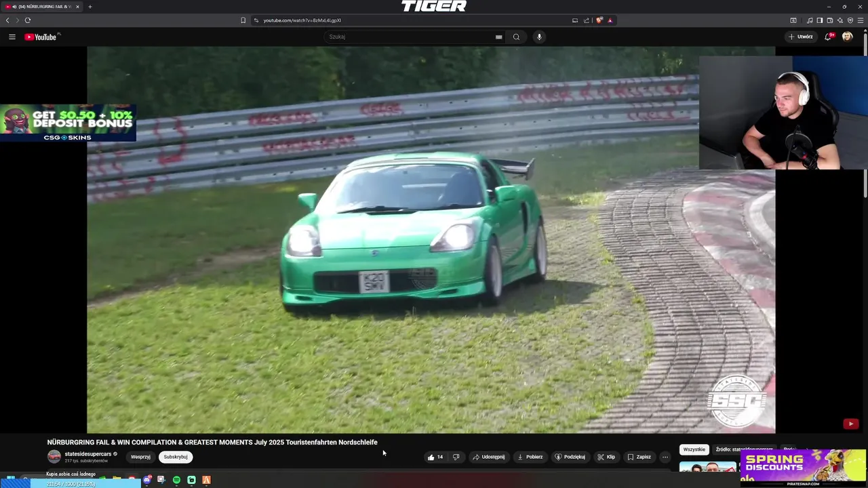Select the Wszystkie filter chip
This screenshot has height=488, width=868.
[x=694, y=449]
